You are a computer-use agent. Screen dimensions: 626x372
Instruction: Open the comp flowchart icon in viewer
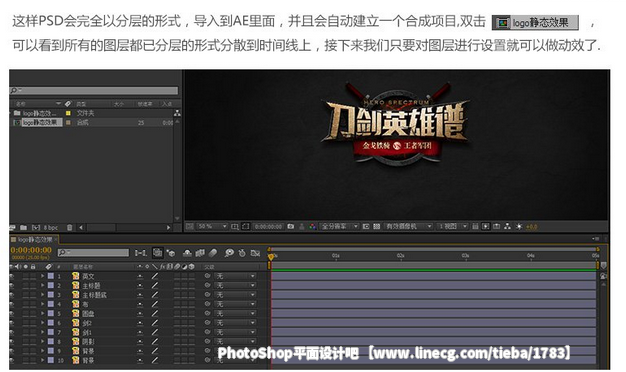507,226
